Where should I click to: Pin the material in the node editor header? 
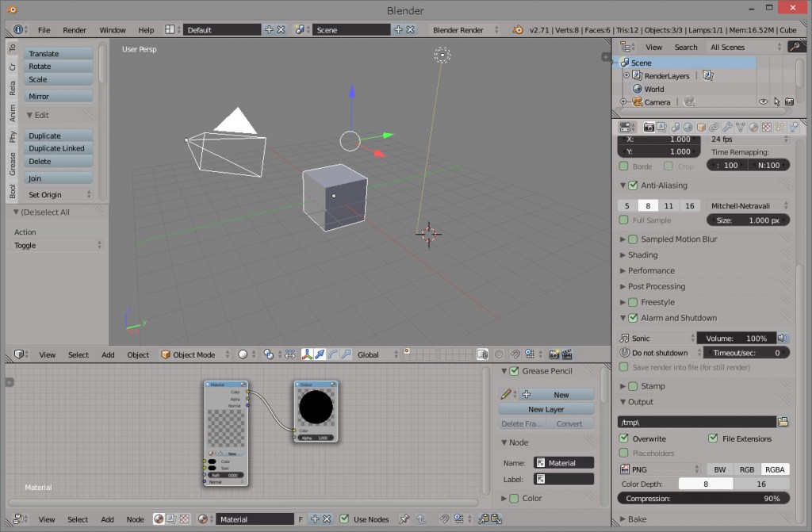(404, 519)
